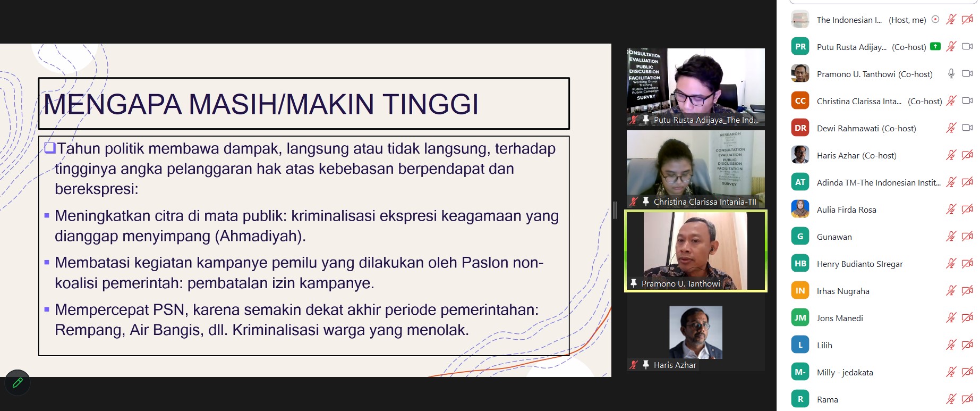980x411 pixels.
Task: Click Jons Manedi's JM avatar
Action: coord(800,318)
